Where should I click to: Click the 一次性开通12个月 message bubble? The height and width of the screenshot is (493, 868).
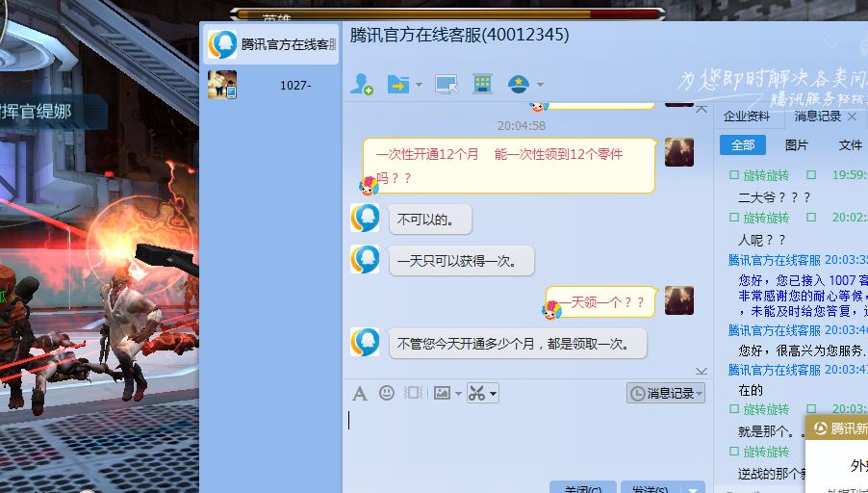tap(509, 166)
